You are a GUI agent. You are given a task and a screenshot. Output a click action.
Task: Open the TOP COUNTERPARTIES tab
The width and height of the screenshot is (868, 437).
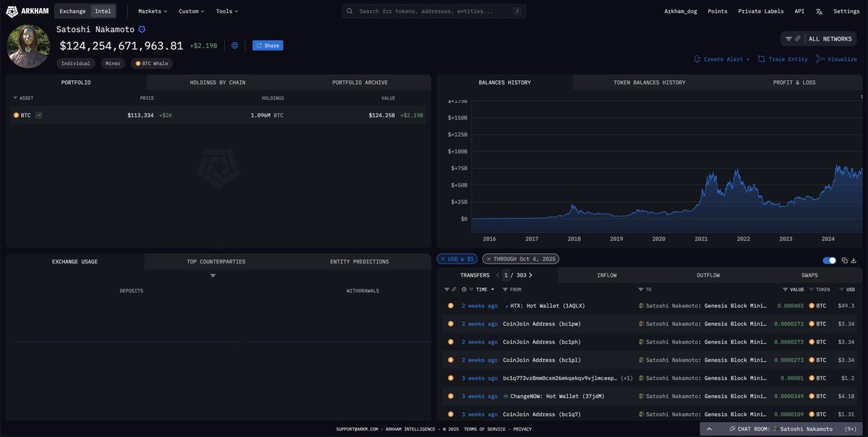216,262
